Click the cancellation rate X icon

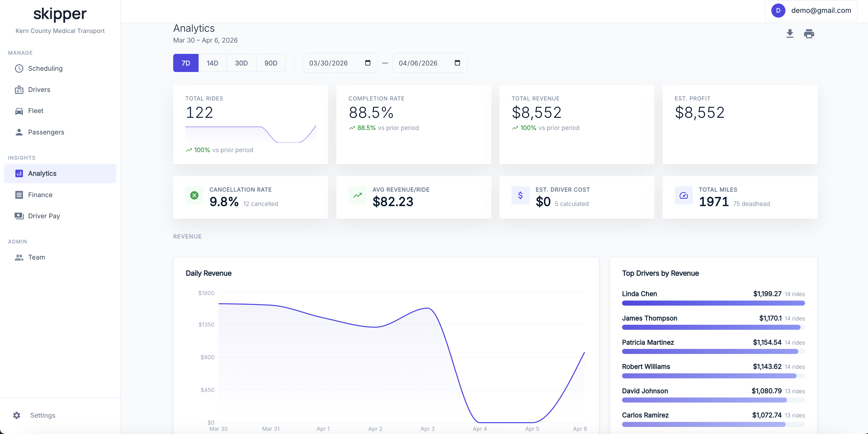coord(194,195)
